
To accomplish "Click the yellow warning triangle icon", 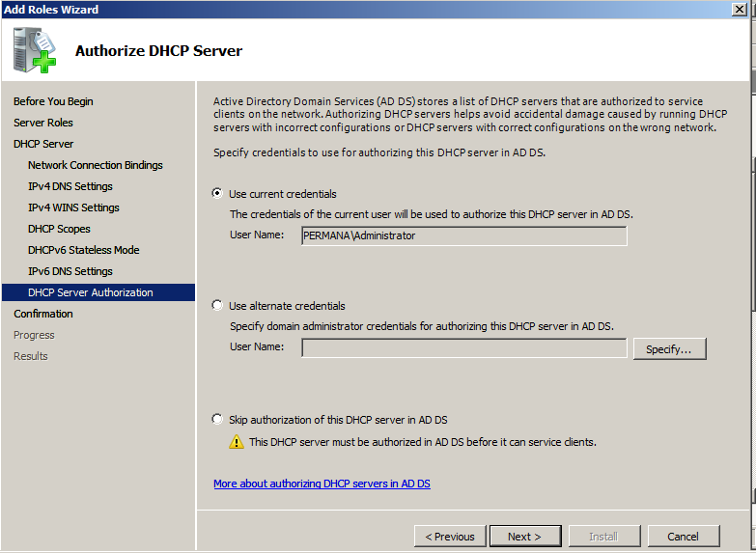I will pyautogui.click(x=237, y=442).
